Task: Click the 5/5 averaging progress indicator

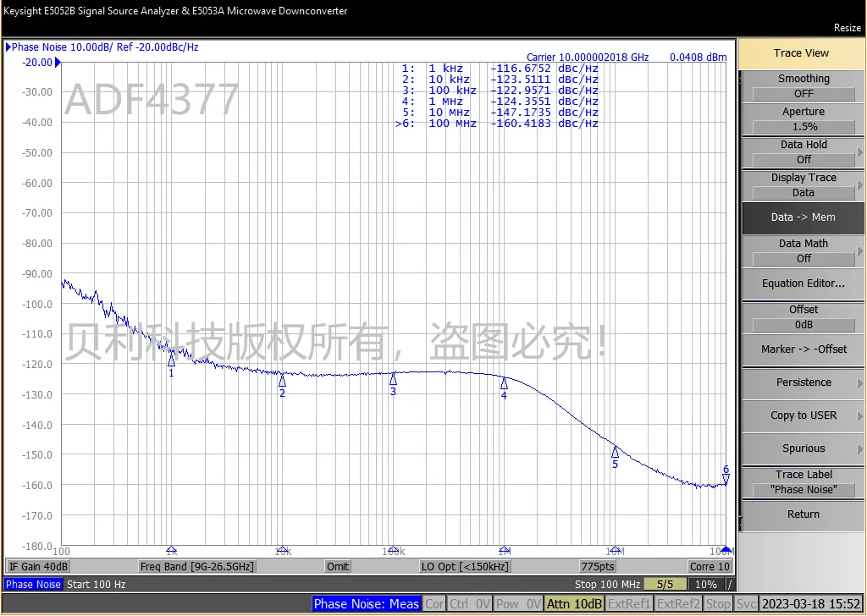Action: (x=665, y=585)
